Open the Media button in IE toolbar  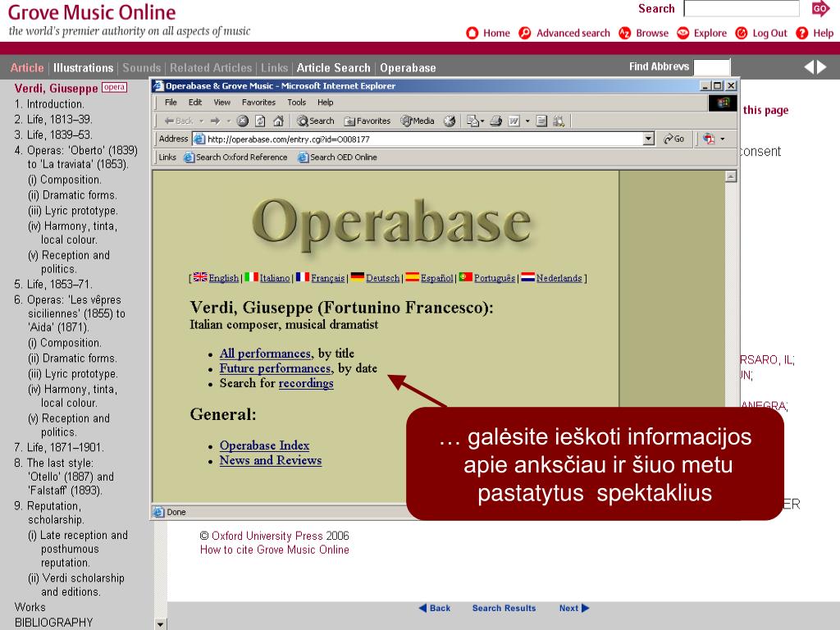point(418,121)
